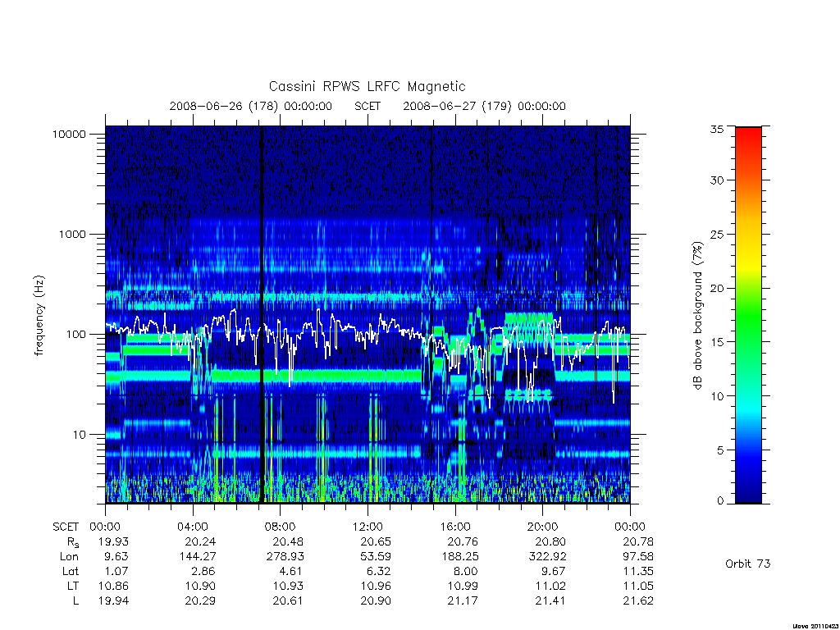The height and width of the screenshot is (630, 840).
Task: Click the 'Cassini RPWS LRFC Magnetic' title
Action: (x=367, y=86)
